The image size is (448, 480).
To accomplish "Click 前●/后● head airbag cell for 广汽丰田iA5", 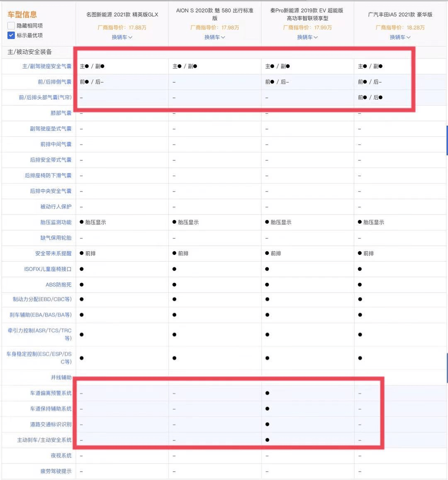I will point(370,97).
